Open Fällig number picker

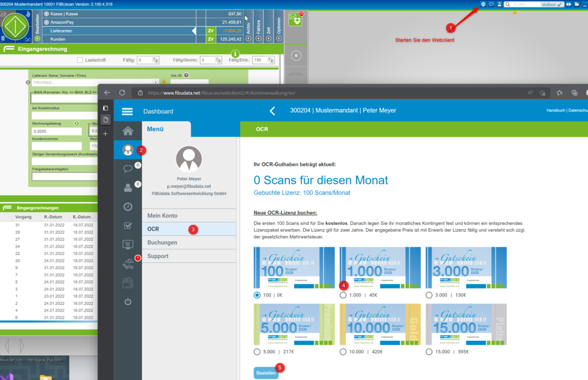155,60
